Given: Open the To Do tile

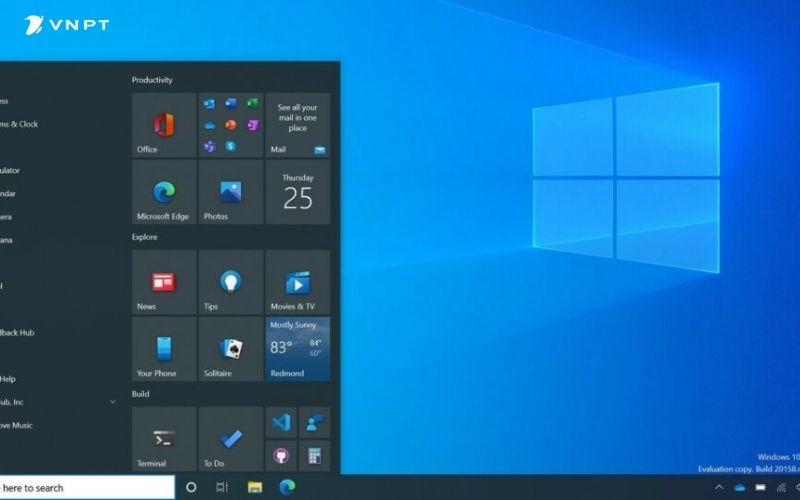Looking at the screenshot, I should [x=231, y=439].
